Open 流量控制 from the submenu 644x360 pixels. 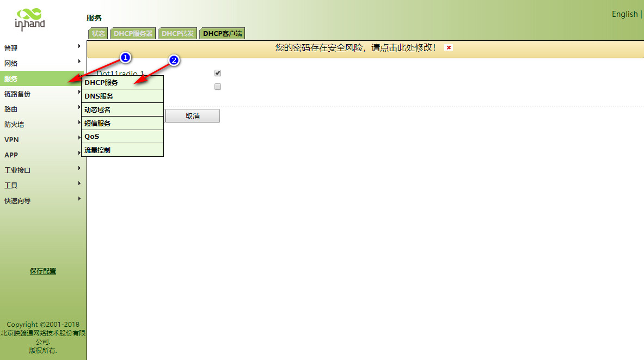[x=97, y=150]
